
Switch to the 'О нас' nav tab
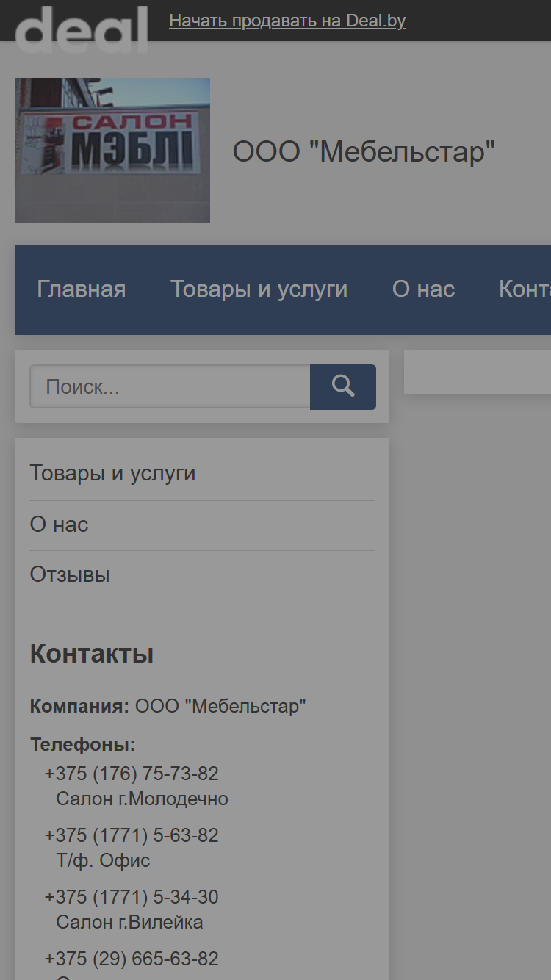coord(423,289)
